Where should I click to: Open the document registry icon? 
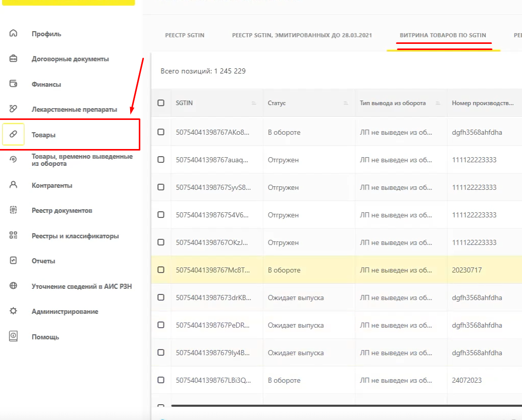pyautogui.click(x=13, y=210)
